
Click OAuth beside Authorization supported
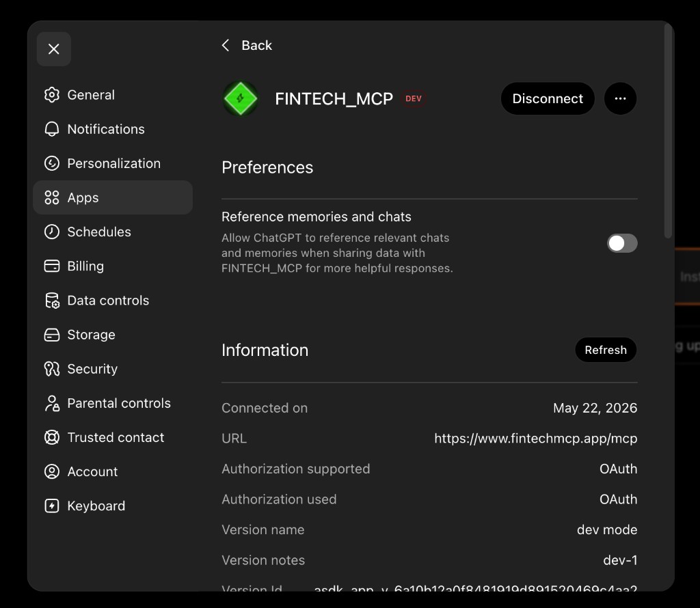click(618, 469)
